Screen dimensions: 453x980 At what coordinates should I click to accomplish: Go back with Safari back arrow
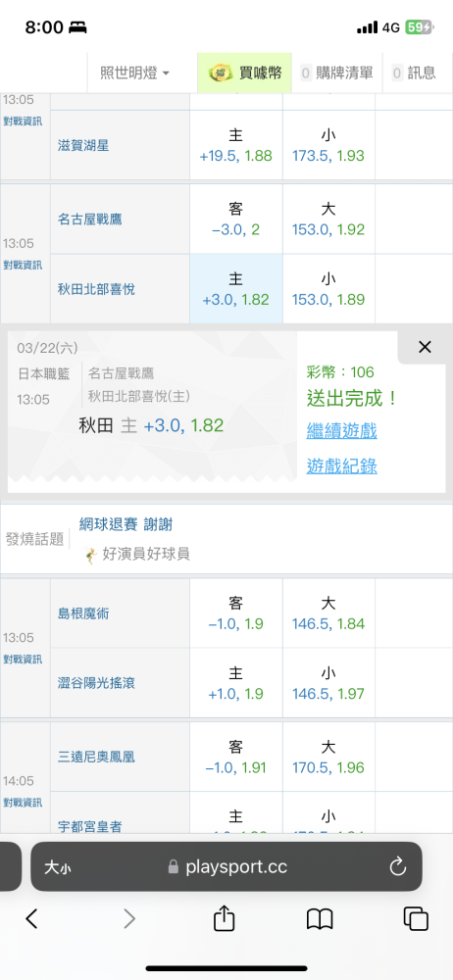32,918
